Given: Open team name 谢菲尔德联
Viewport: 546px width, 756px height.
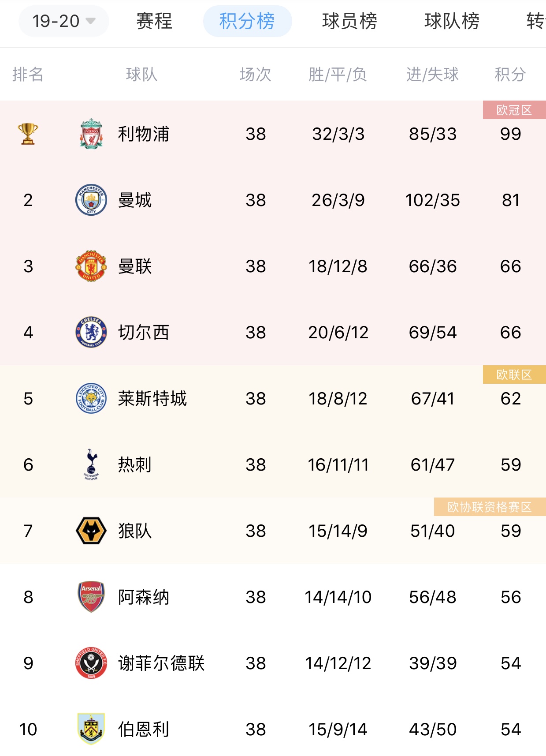Looking at the screenshot, I should click(161, 663).
